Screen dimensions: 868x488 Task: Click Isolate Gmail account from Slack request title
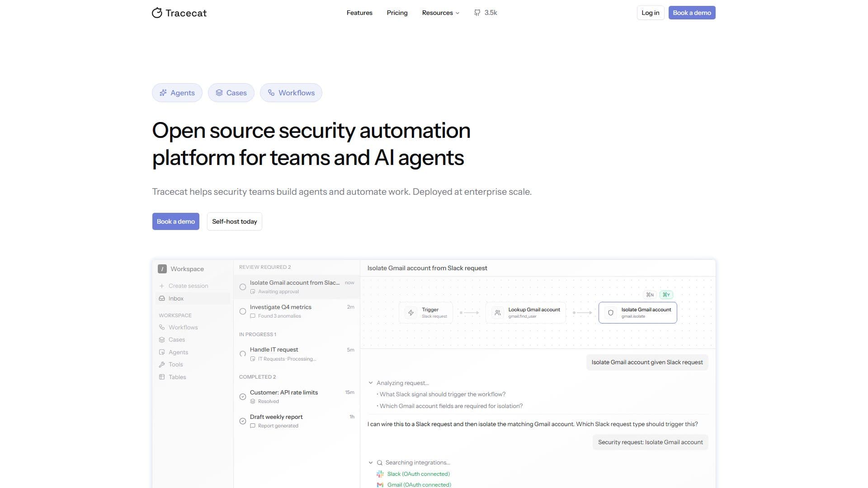[x=427, y=268]
